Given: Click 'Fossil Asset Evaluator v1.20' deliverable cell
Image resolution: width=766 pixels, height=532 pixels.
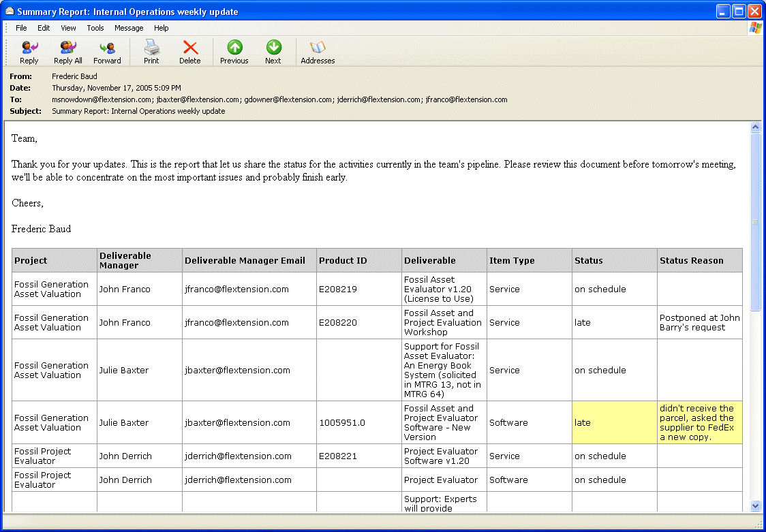Looking at the screenshot, I should click(x=444, y=289).
